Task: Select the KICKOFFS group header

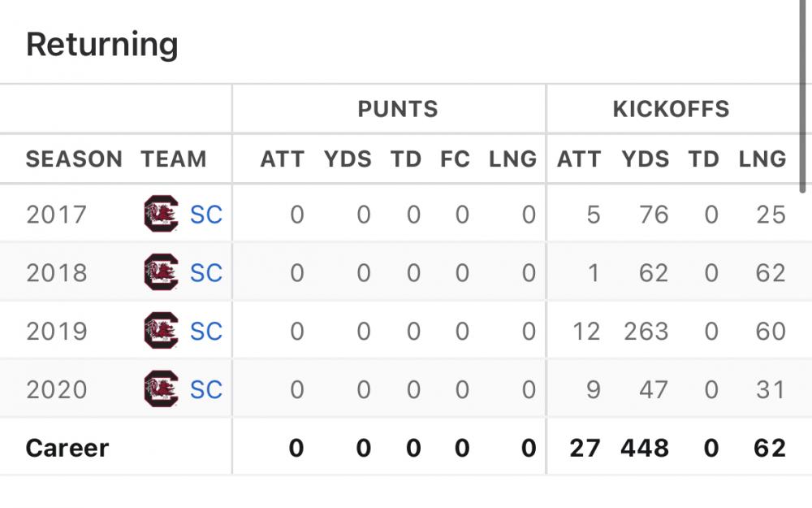Action: (671, 109)
